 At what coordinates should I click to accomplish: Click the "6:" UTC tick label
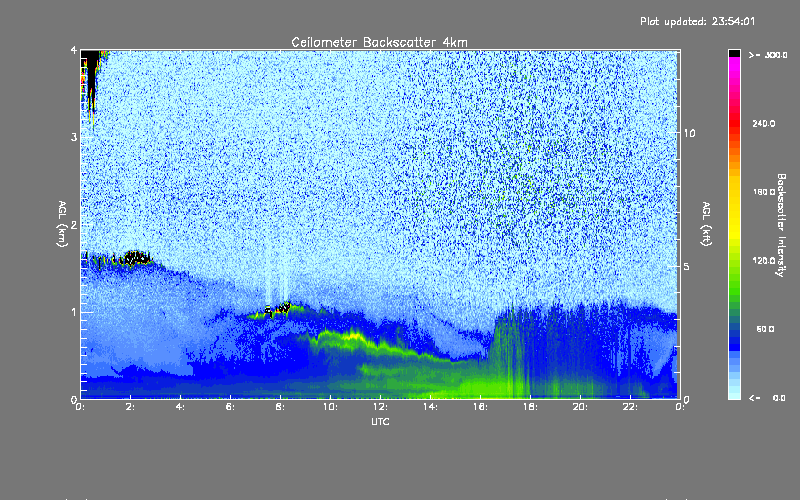point(230,407)
